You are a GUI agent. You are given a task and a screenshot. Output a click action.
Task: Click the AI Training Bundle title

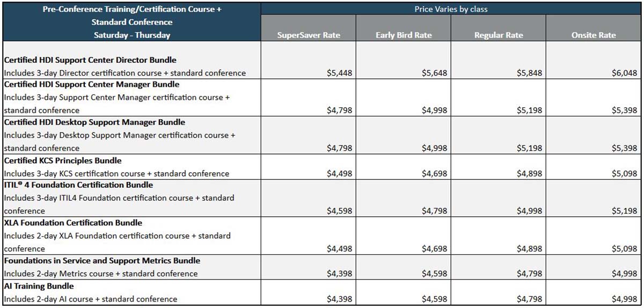point(39,286)
